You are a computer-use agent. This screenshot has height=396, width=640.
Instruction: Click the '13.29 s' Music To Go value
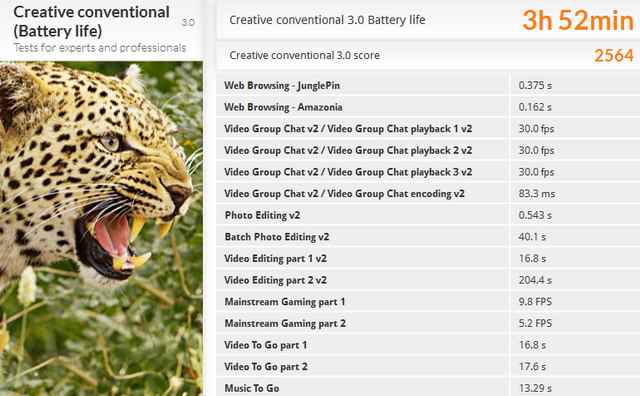point(535,388)
